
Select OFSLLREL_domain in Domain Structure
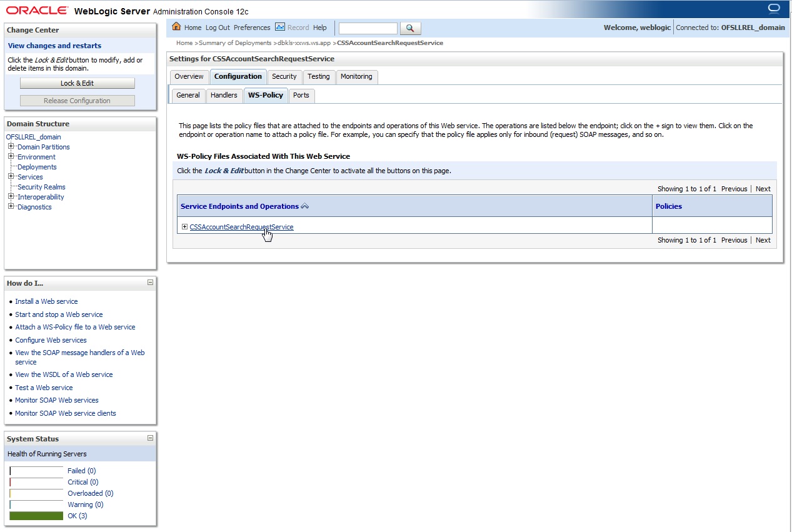34,137
